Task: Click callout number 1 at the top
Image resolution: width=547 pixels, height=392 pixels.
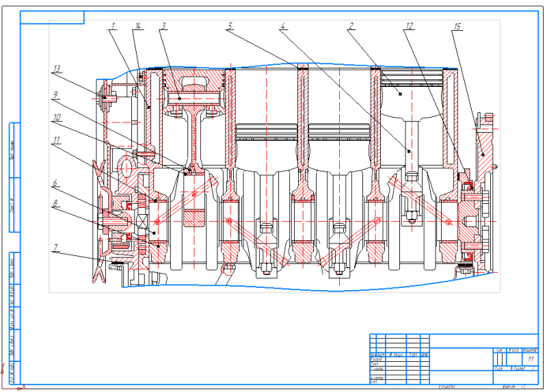Action: [113, 25]
